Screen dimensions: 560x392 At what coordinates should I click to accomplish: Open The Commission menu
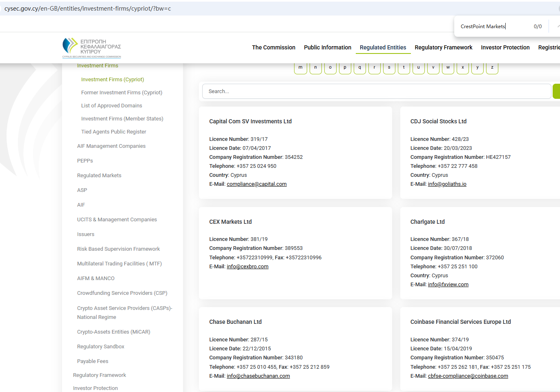(x=273, y=47)
